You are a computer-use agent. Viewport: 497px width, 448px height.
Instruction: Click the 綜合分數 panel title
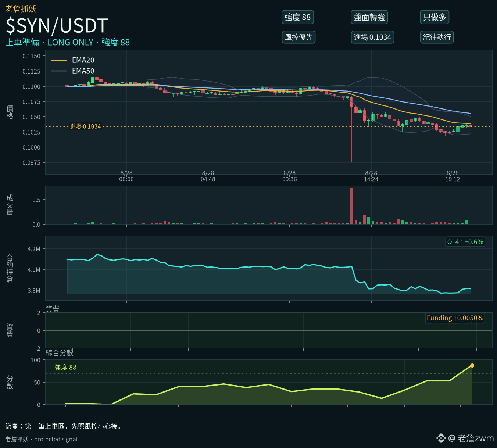tap(60, 353)
